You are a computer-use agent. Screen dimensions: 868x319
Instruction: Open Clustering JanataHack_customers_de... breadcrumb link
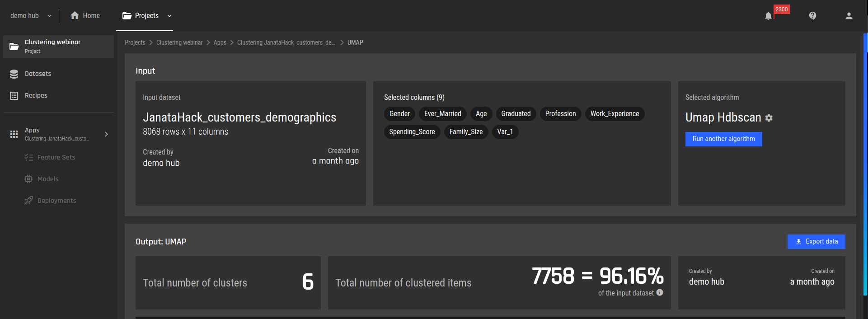(286, 42)
